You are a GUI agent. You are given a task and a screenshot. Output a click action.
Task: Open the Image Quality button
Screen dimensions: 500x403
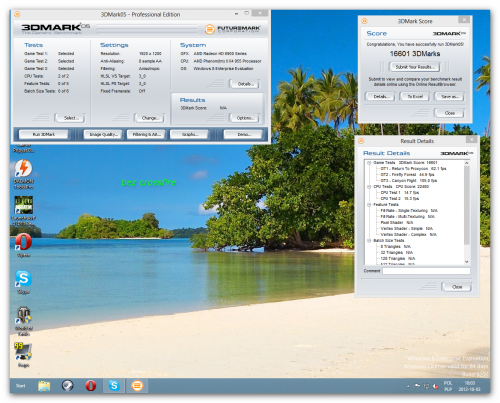point(103,134)
